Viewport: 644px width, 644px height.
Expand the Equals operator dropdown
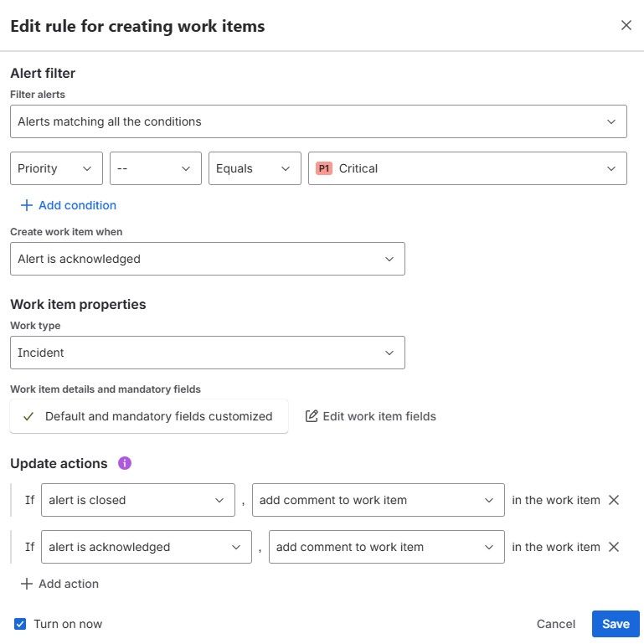[254, 168]
